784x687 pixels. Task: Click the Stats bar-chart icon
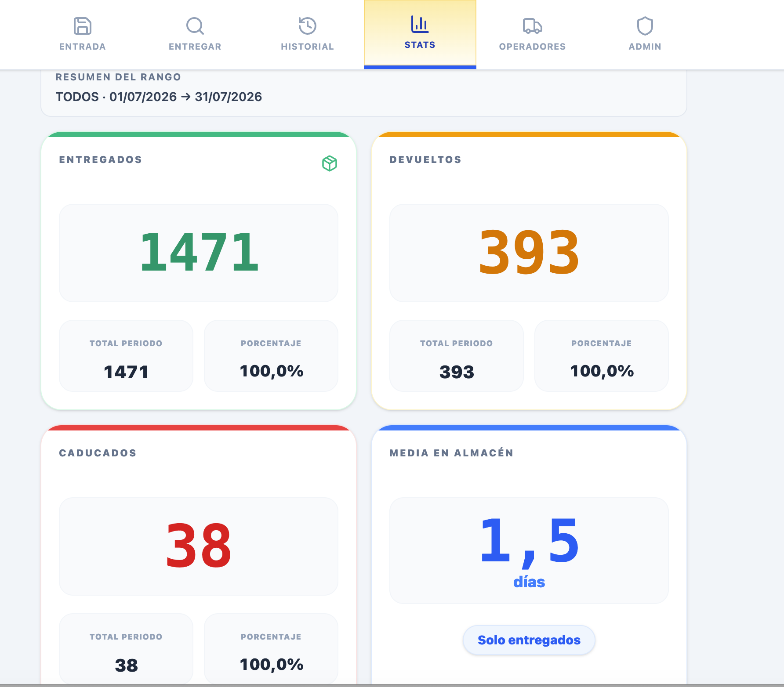(x=420, y=24)
